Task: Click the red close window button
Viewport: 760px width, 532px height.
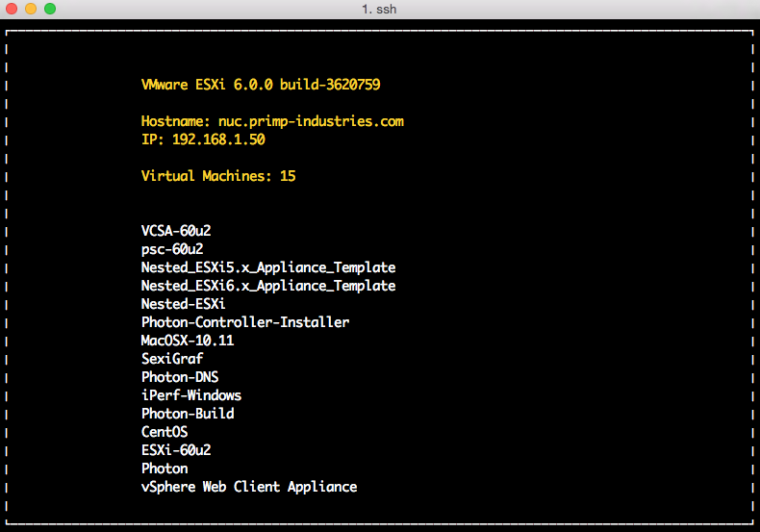Action: (x=12, y=9)
